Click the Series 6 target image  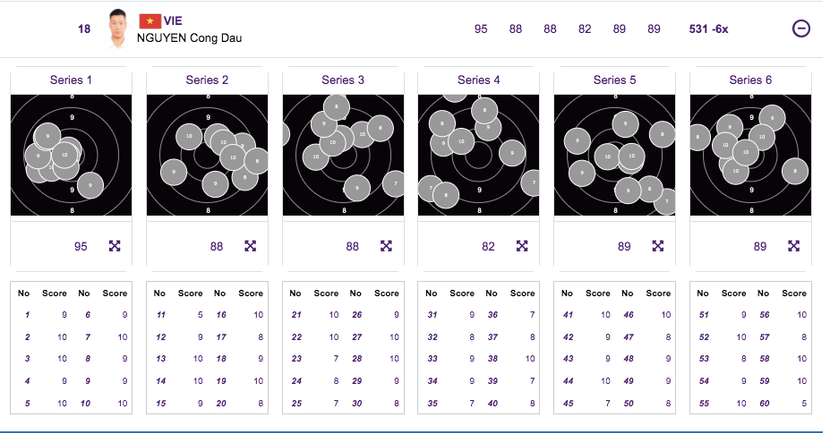pos(750,155)
